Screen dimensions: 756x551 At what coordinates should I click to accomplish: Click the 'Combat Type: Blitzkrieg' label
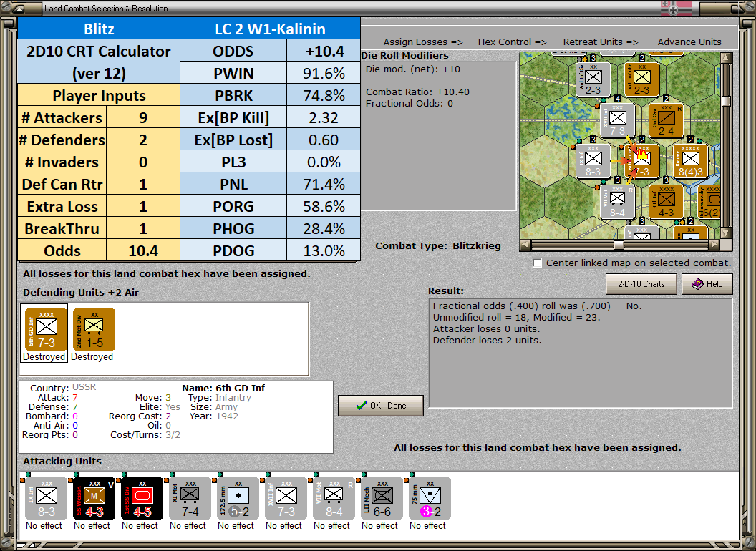(438, 246)
